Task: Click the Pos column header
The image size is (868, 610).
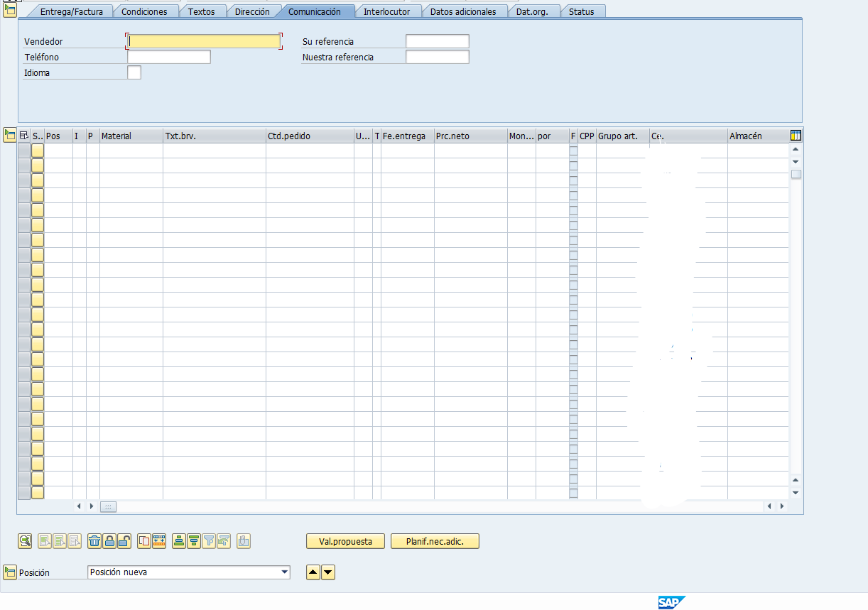Action: pos(58,136)
